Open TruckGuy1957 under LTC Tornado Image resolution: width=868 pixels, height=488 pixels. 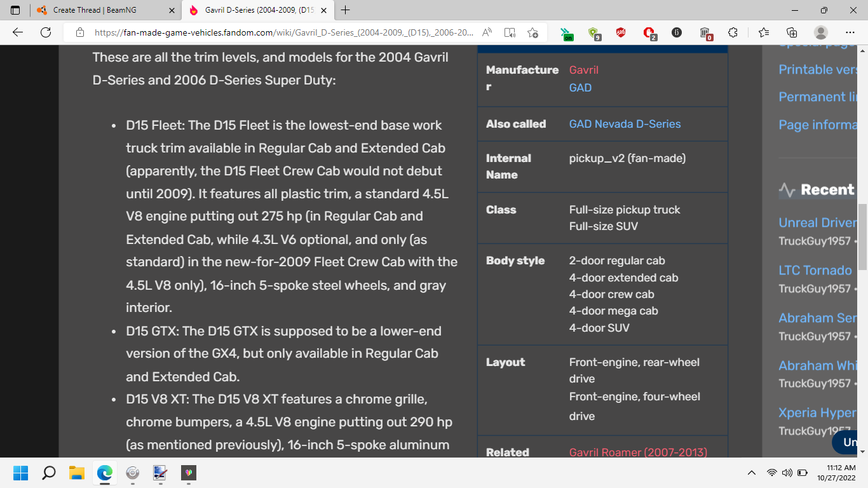pos(815,288)
